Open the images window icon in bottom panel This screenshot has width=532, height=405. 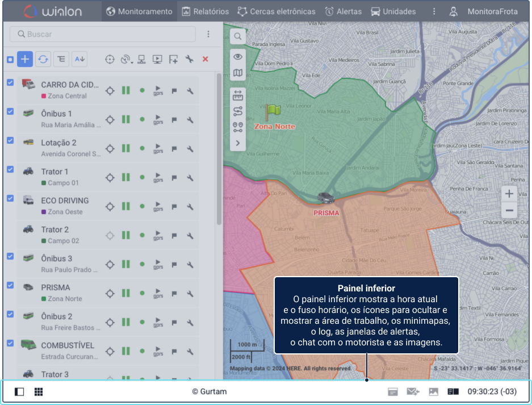(x=433, y=392)
